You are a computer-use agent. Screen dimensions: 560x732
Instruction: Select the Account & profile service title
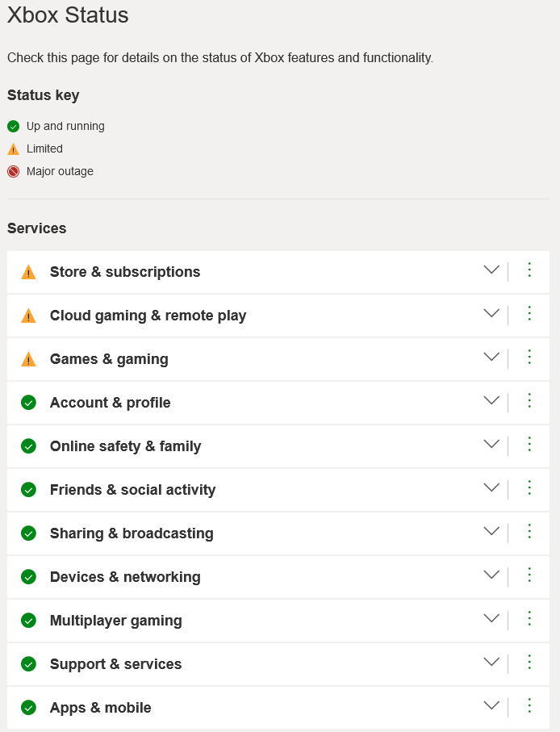[110, 403]
